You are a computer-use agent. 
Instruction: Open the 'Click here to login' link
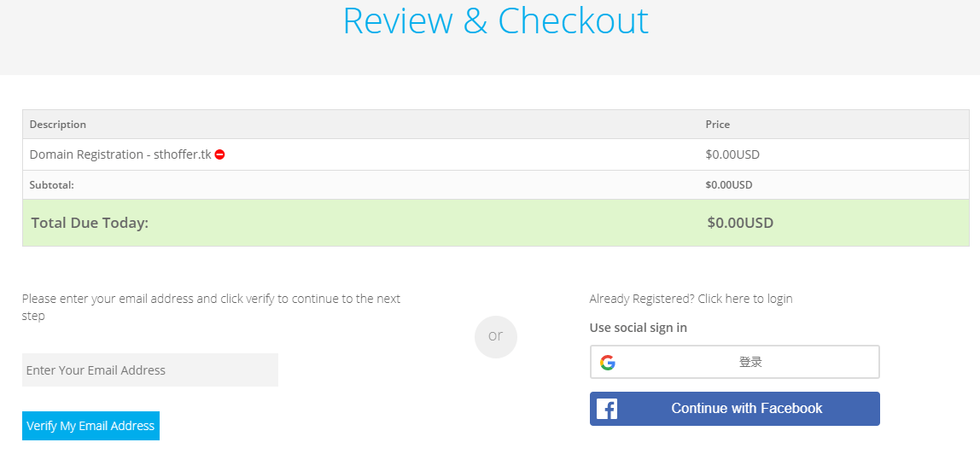(745, 299)
